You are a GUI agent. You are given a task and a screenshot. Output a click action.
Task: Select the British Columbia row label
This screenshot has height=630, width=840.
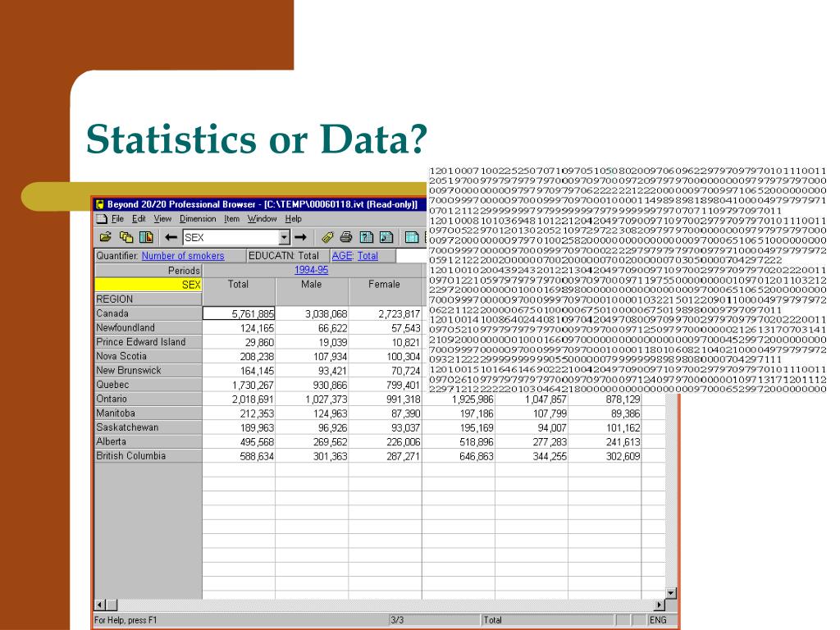click(x=148, y=456)
